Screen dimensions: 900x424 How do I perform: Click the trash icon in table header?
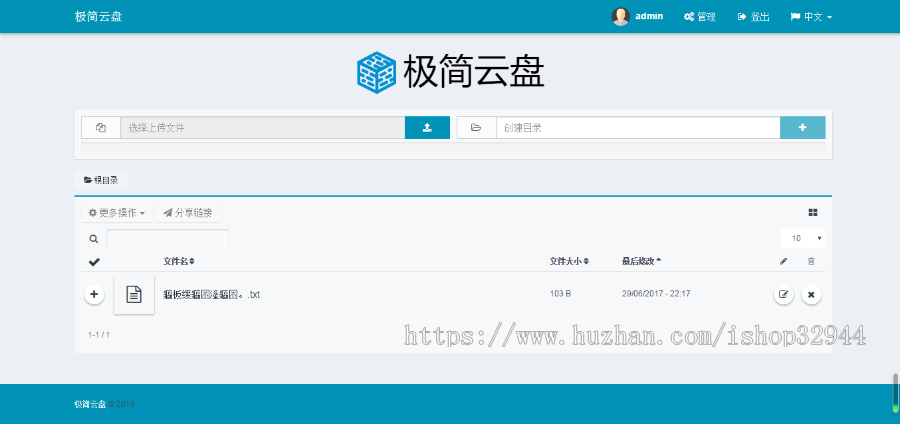pos(811,262)
